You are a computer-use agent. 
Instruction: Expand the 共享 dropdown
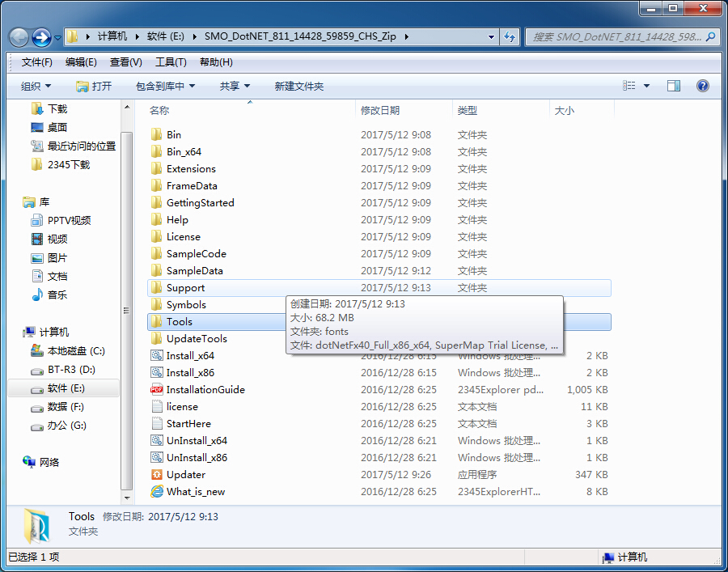click(235, 86)
